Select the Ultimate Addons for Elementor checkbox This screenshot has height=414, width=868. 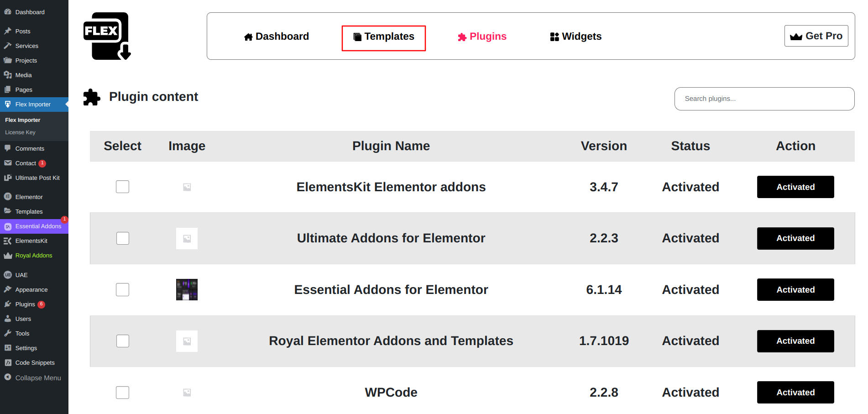click(122, 238)
